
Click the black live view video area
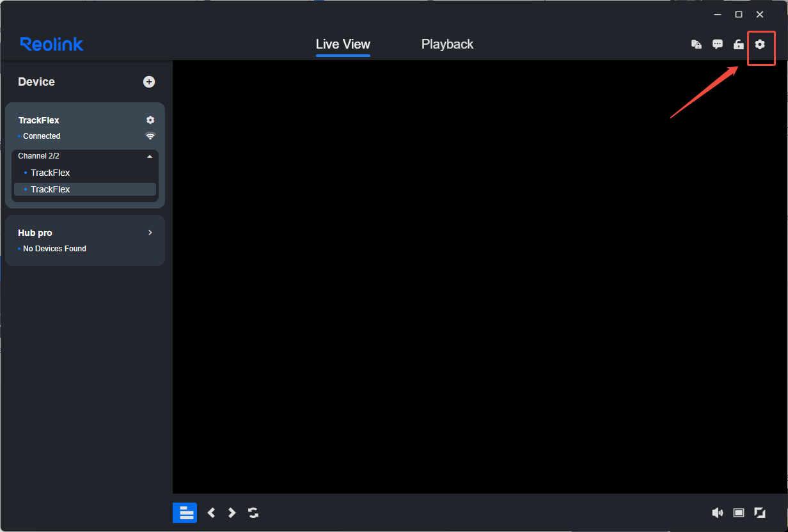[x=480, y=277]
